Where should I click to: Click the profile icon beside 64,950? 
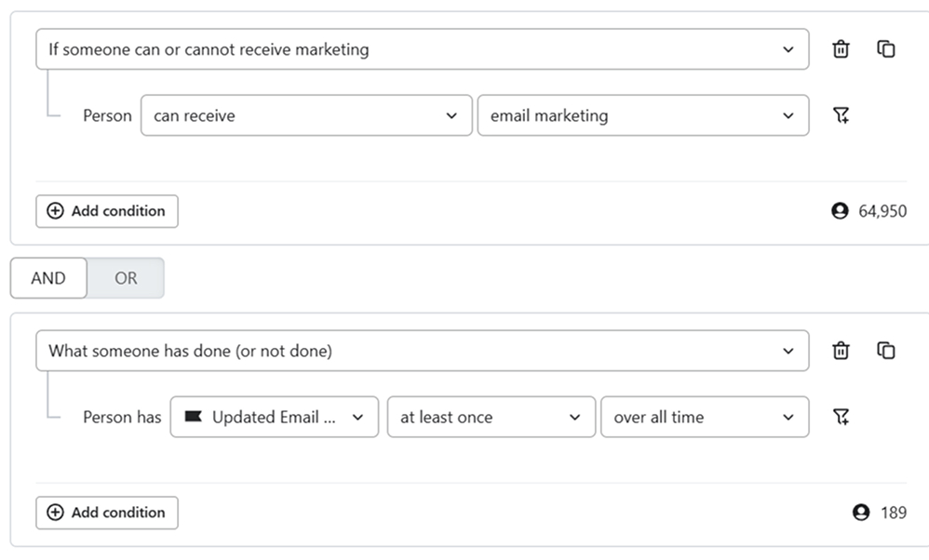click(840, 211)
